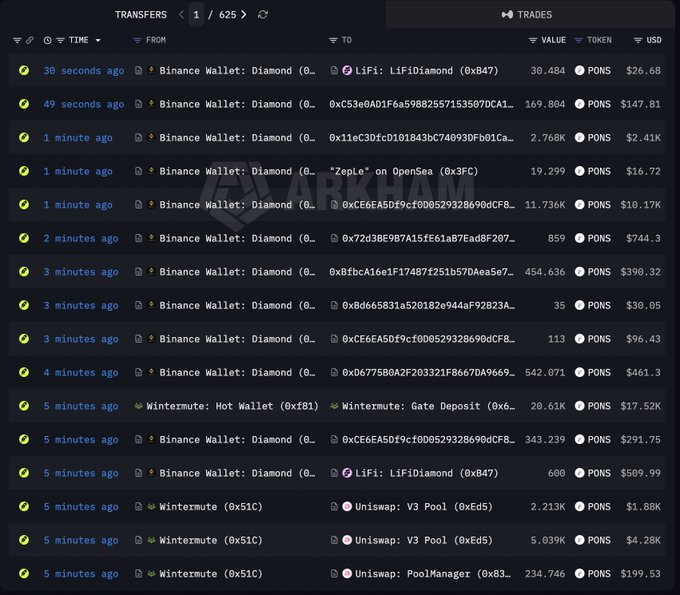Open the '4 minutes ago' transaction link
The image size is (680, 595).
81,373
